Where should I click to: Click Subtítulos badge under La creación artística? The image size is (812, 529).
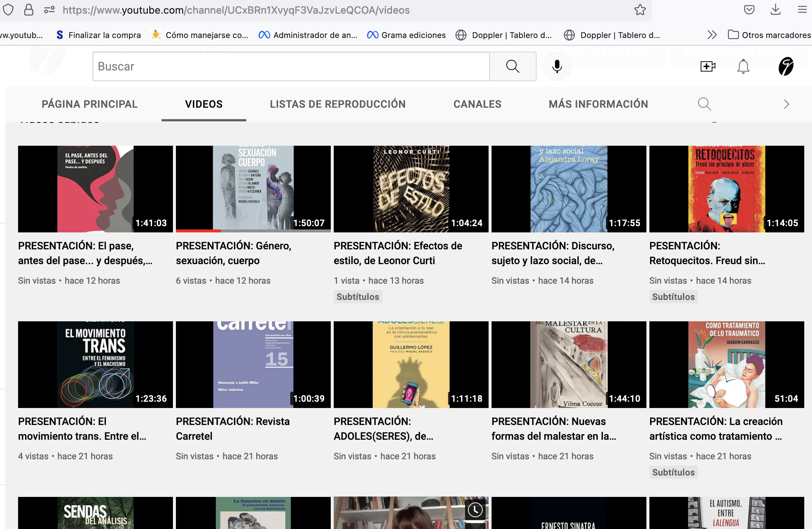click(x=673, y=472)
